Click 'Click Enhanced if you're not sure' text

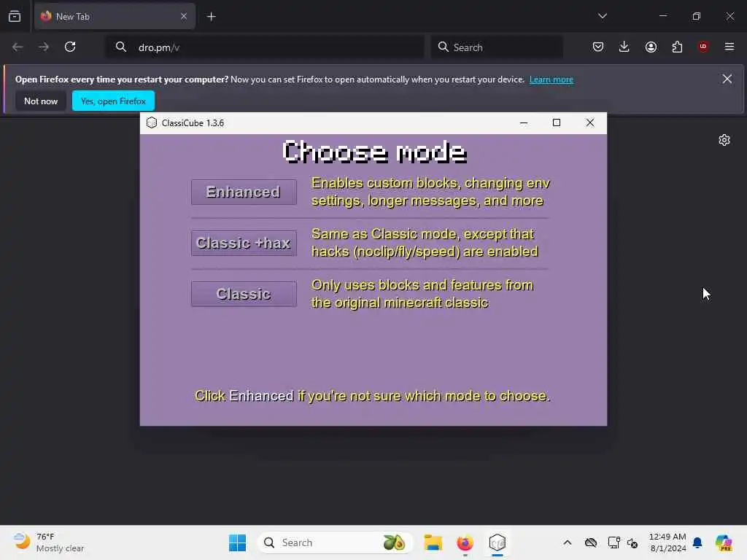372,396
